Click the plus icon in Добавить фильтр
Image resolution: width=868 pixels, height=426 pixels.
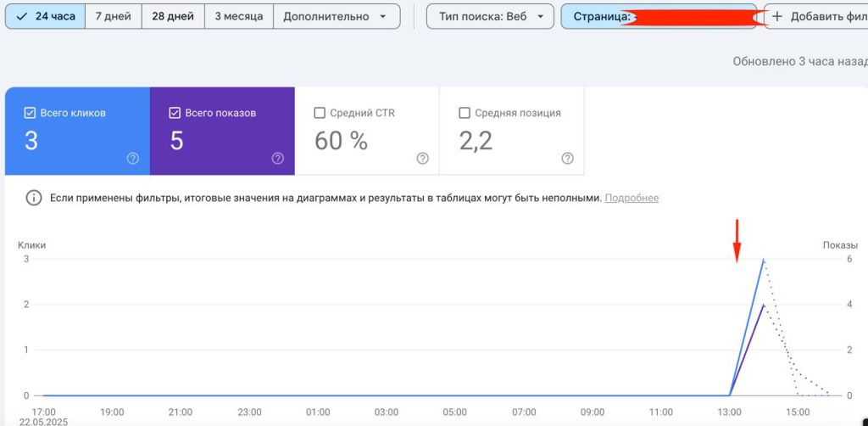pyautogui.click(x=777, y=17)
